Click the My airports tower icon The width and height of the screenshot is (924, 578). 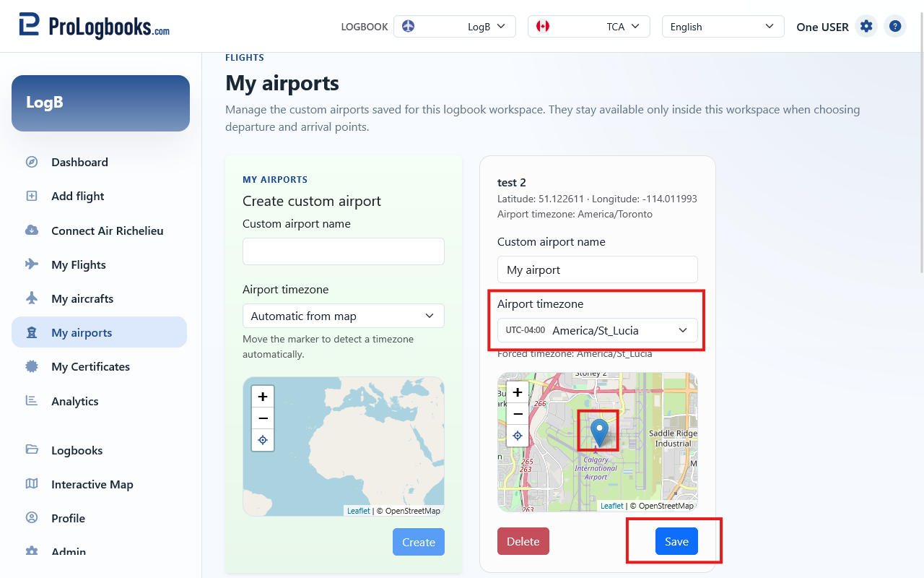[32, 332]
